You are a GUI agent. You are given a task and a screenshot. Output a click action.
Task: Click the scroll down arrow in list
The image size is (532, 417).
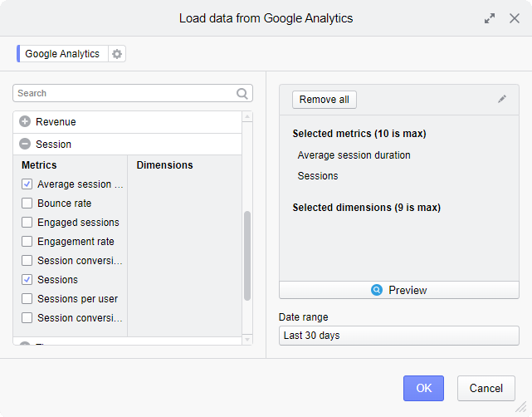[x=247, y=340]
